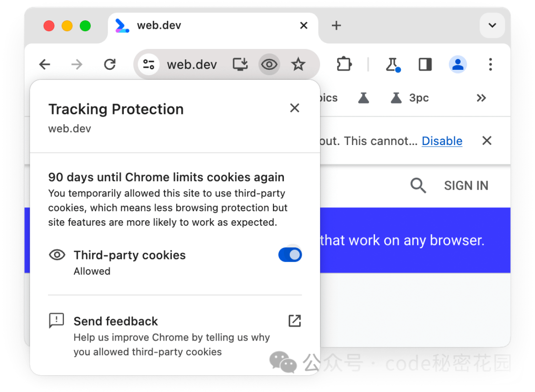The image size is (535, 392).
Task: Click SIGN IN on the page
Action: [x=466, y=186]
